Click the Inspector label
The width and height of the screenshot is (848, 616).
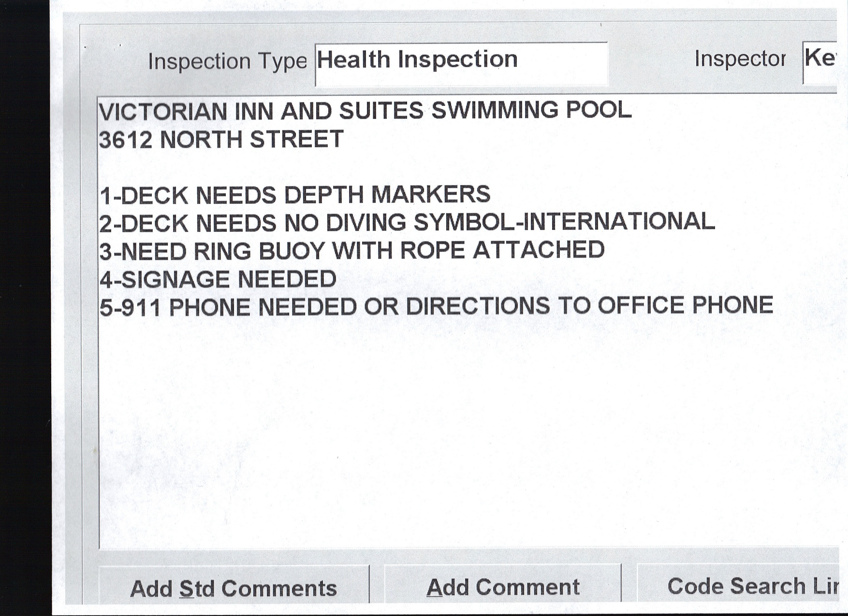point(740,59)
